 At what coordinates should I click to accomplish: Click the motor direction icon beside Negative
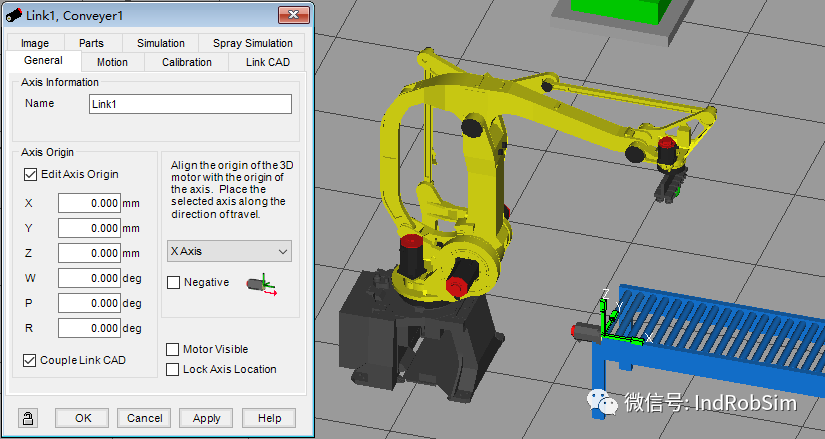click(x=261, y=284)
